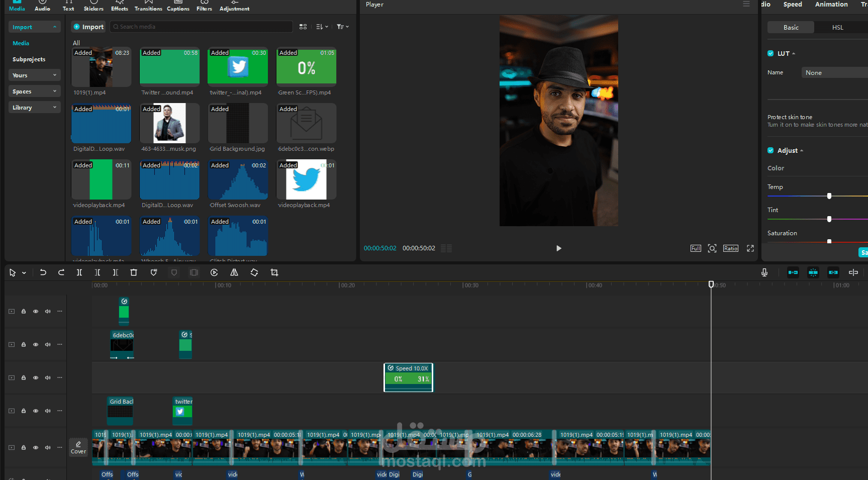Click the Ratio button in player
Viewport: 868px width, 480px height.
pos(731,248)
